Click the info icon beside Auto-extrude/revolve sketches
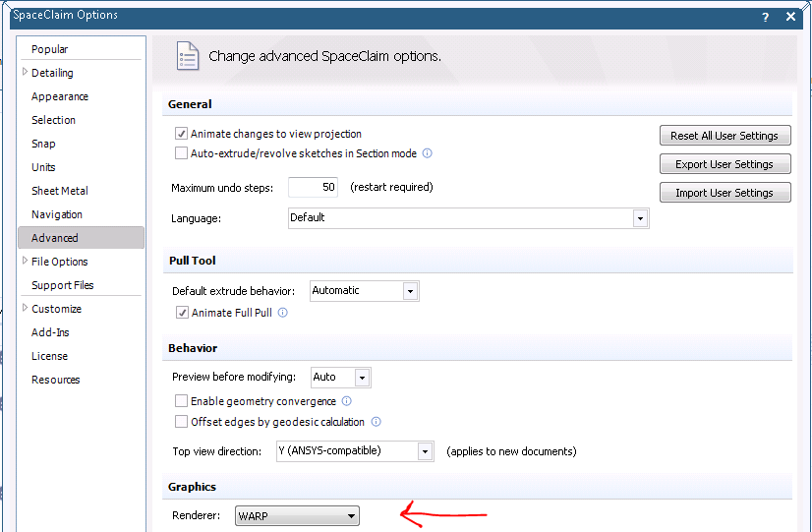This screenshot has width=812, height=532. tap(428, 153)
